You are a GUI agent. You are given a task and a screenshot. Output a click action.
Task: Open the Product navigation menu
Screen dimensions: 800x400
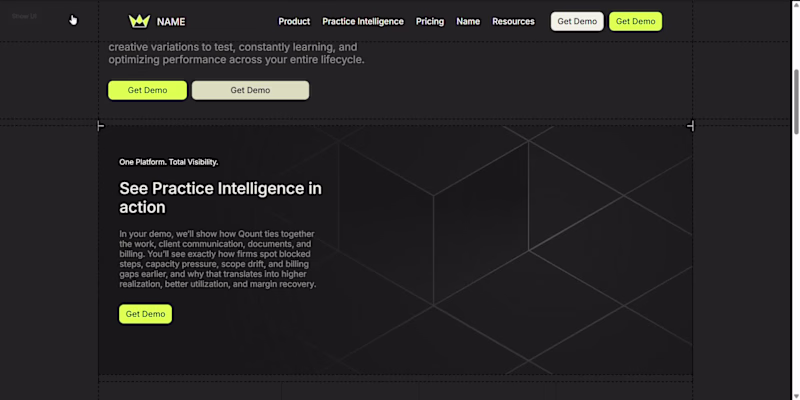(294, 21)
